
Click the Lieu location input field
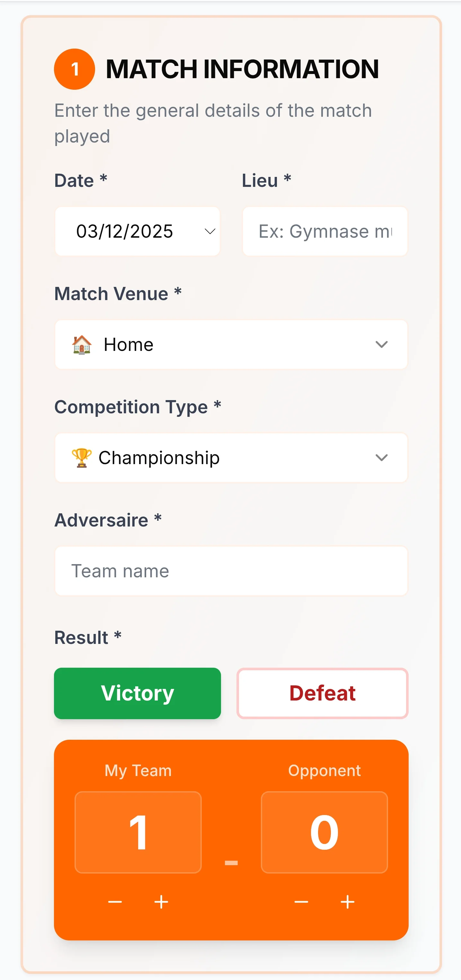[x=325, y=231]
